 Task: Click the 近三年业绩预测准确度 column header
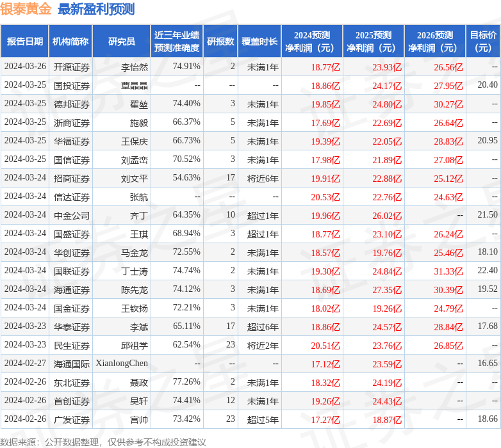tap(177, 41)
